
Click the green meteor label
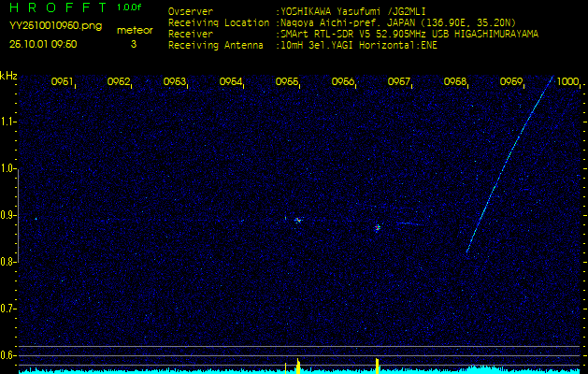click(135, 31)
